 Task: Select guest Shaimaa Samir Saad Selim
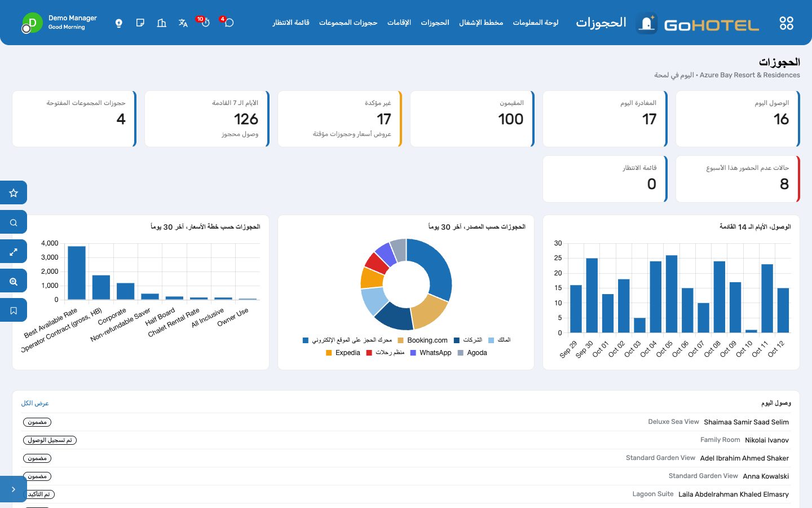pyautogui.click(x=747, y=422)
